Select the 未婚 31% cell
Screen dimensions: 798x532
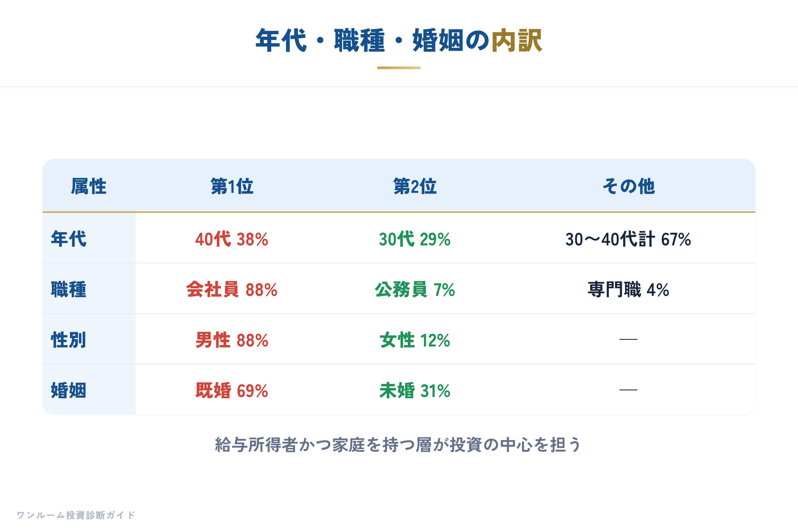pyautogui.click(x=415, y=390)
